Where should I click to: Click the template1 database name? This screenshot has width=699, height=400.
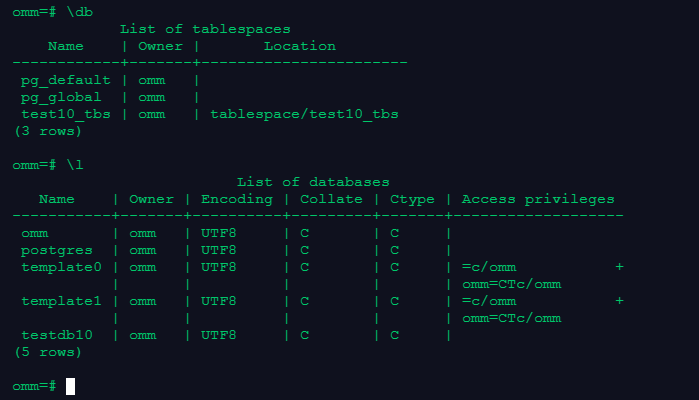[61, 301]
